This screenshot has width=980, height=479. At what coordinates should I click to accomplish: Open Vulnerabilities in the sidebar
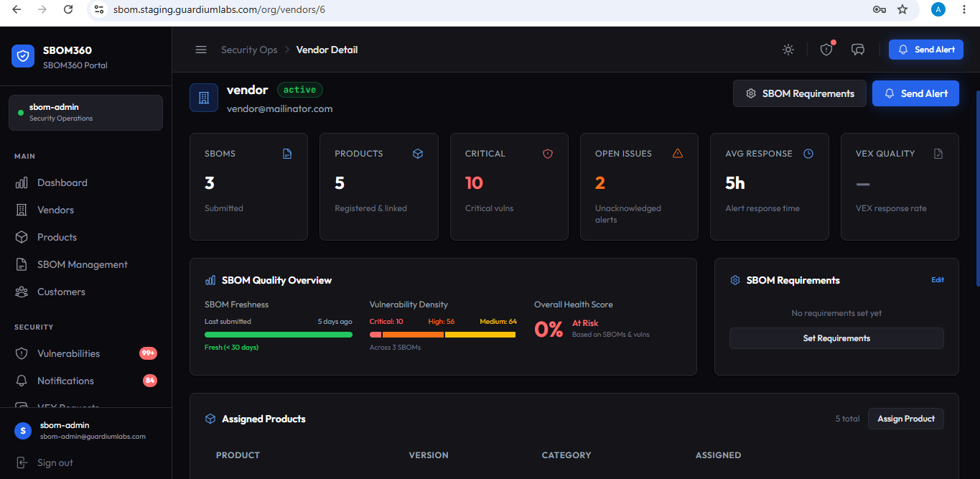(85, 354)
